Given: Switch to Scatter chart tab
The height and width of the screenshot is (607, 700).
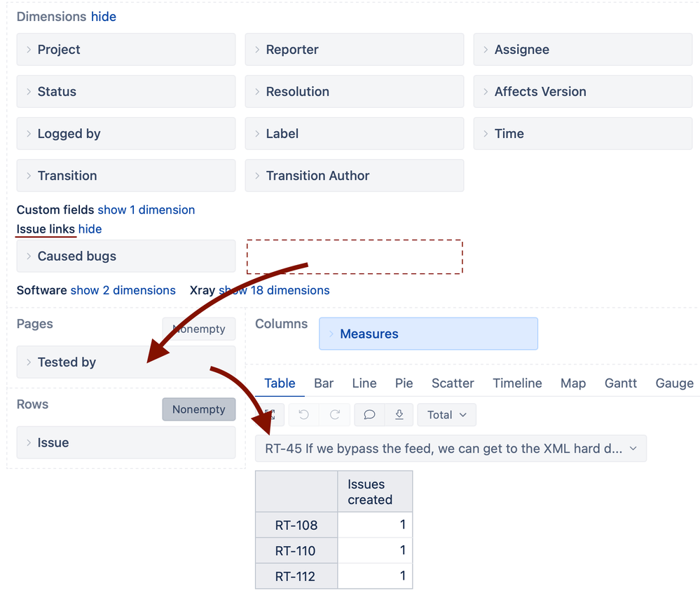Looking at the screenshot, I should point(453,383).
